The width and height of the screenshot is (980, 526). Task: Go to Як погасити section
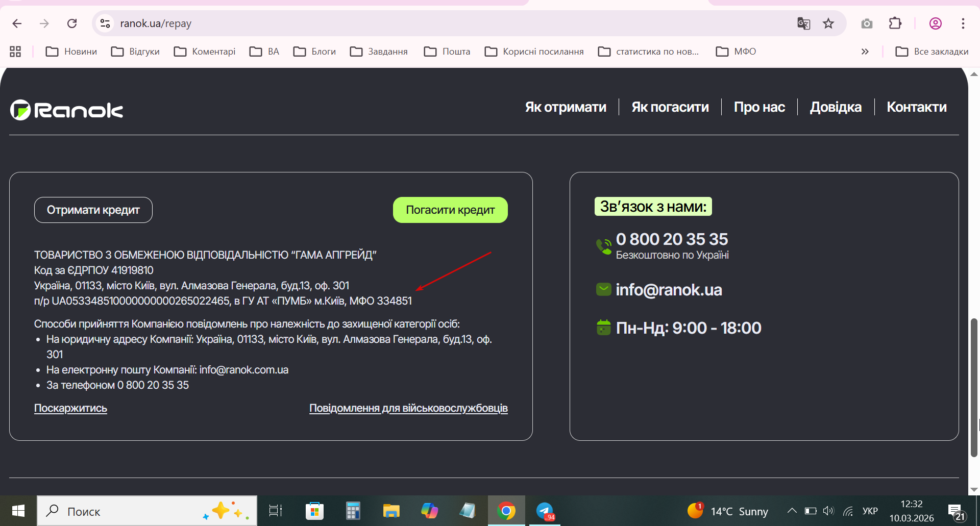pos(670,107)
